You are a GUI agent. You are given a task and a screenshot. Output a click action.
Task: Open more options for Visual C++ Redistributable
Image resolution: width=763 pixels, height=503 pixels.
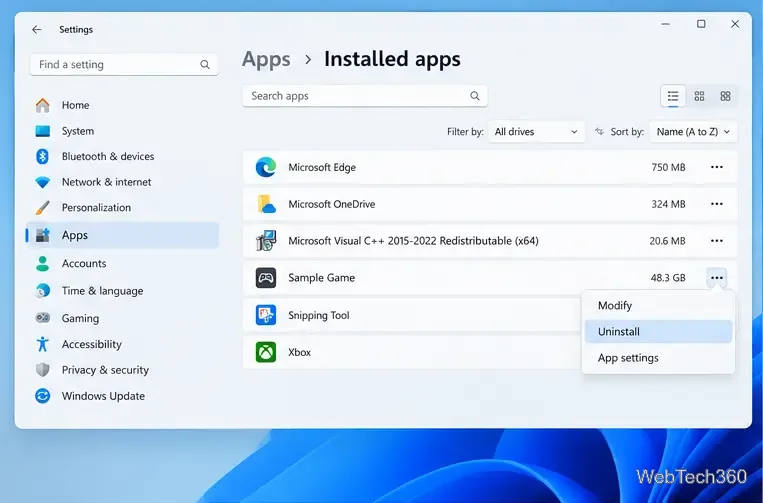(717, 241)
